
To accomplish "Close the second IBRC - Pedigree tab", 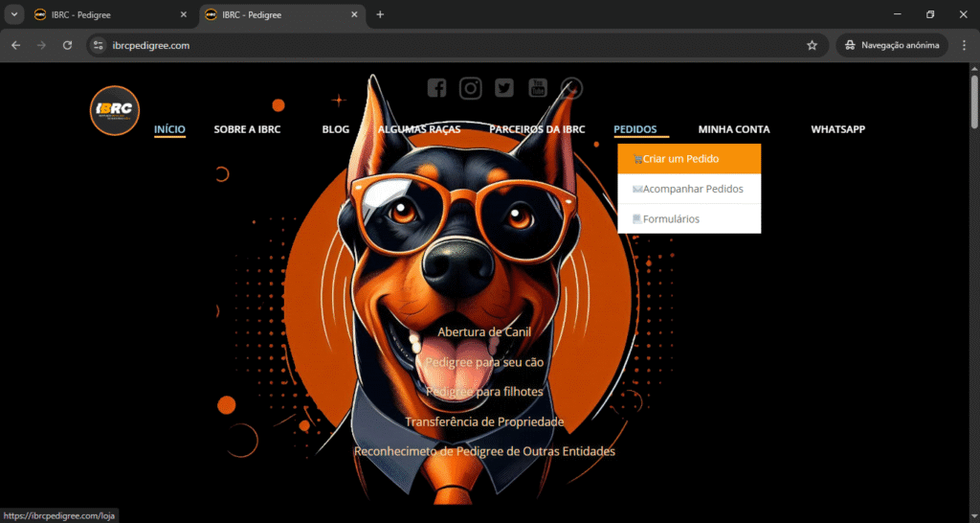I will pyautogui.click(x=354, y=14).
